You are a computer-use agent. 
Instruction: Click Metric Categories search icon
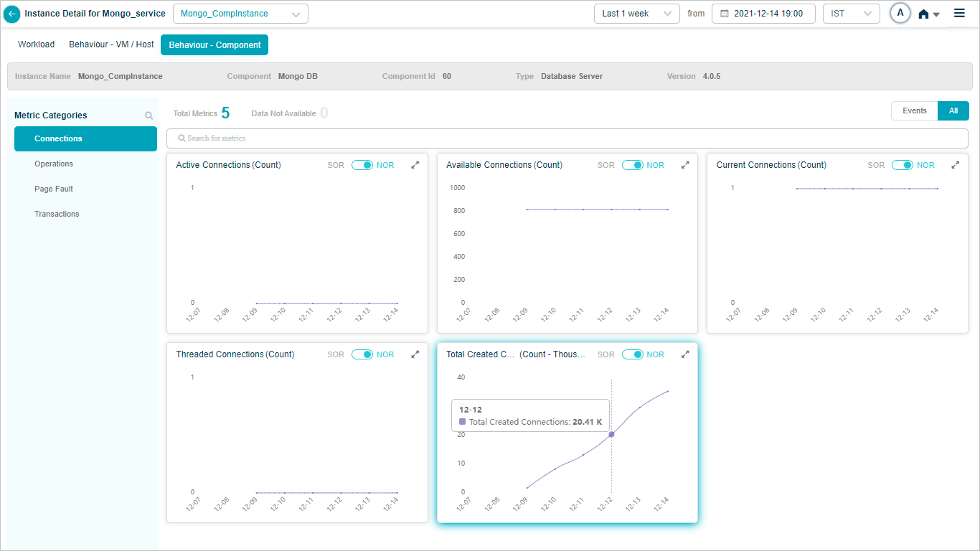[149, 116]
